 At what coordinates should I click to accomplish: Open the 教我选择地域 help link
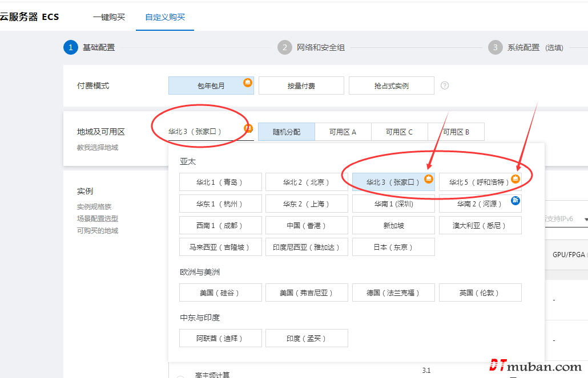click(x=98, y=148)
